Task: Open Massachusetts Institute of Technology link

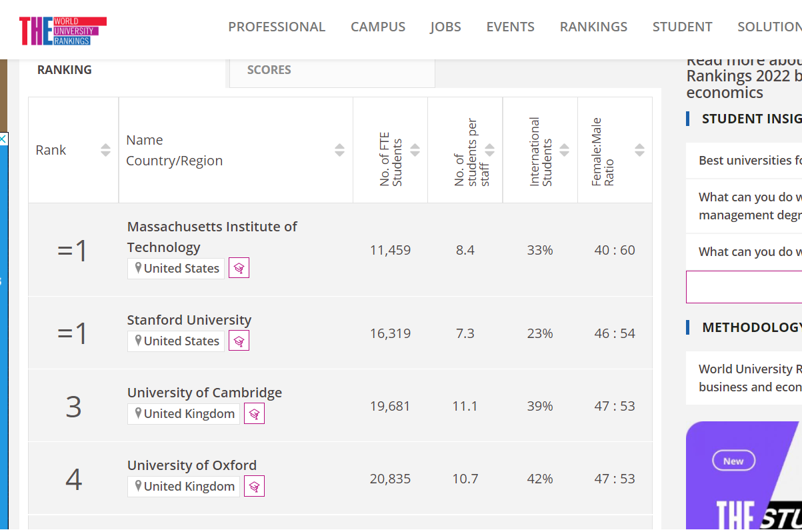Action: [x=212, y=237]
